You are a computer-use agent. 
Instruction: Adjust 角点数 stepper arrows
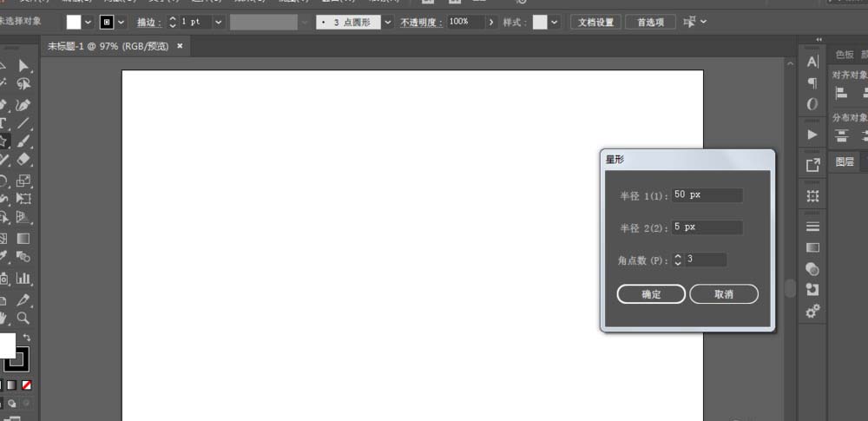678,260
